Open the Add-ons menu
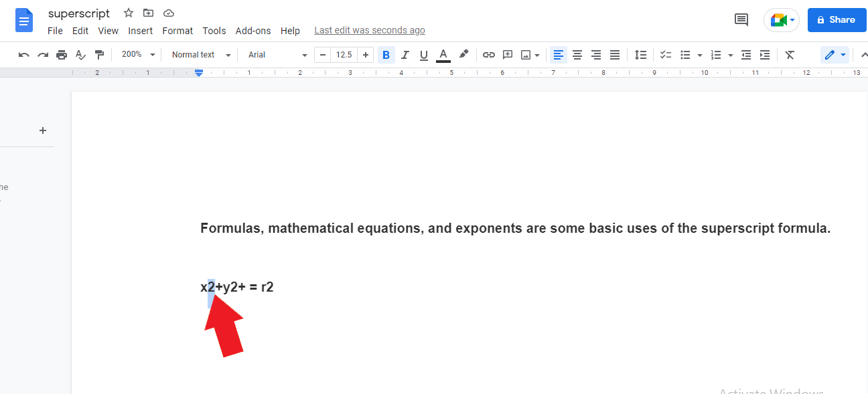The image size is (868, 394). [x=253, y=31]
